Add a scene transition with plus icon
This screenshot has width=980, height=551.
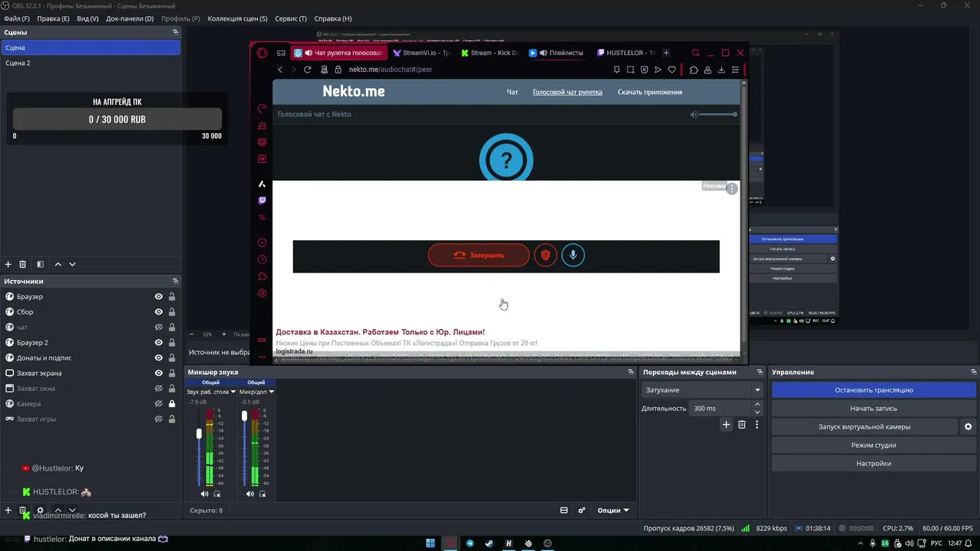click(726, 425)
